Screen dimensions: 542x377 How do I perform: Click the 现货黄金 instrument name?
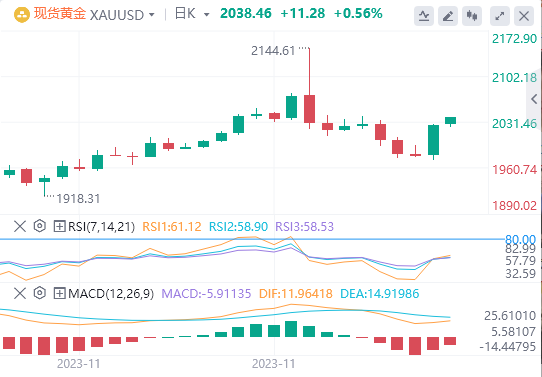point(59,14)
